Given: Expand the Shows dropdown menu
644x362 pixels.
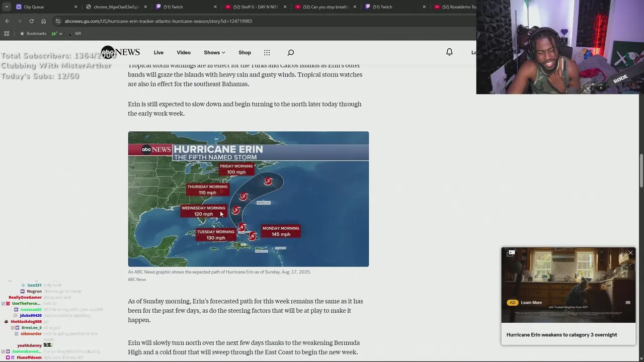Looking at the screenshot, I should 214,53.
